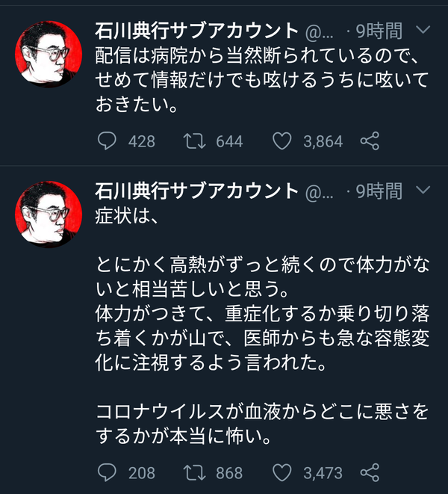View the 208 replies count on second tweet
The height and width of the screenshot is (494, 448).
(x=142, y=473)
